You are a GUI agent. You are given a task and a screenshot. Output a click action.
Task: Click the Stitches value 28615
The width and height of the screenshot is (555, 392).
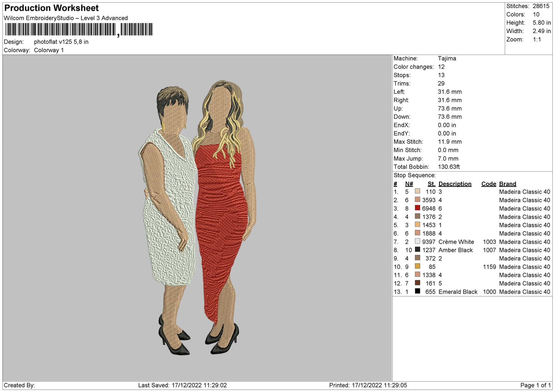click(x=541, y=6)
